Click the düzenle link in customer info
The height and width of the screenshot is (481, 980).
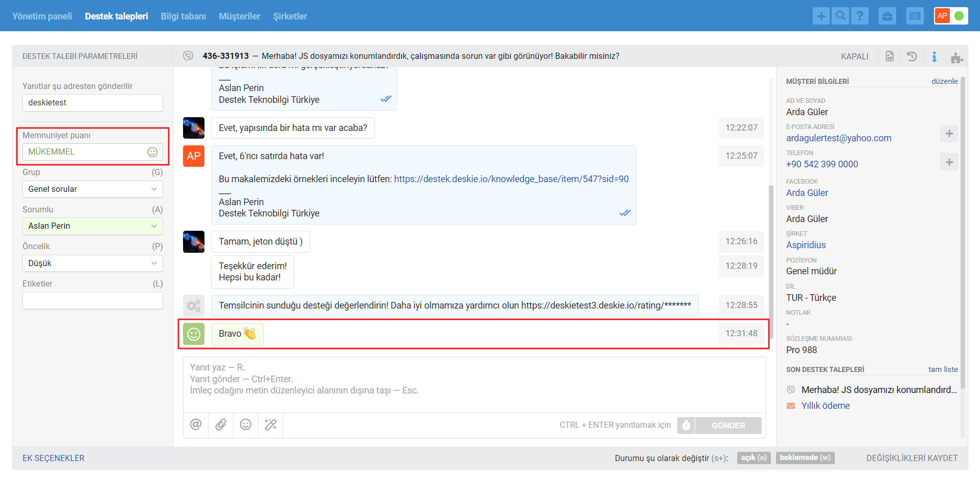click(944, 81)
